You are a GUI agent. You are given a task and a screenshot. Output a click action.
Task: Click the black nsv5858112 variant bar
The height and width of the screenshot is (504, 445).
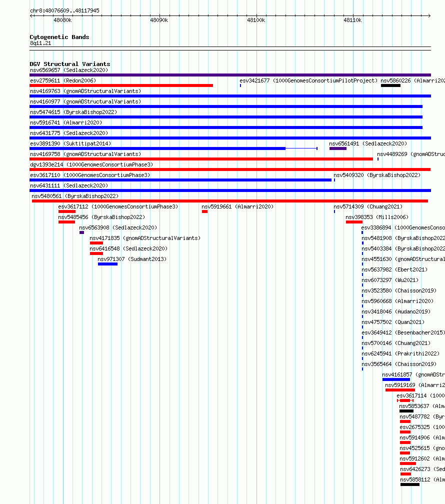click(410, 484)
